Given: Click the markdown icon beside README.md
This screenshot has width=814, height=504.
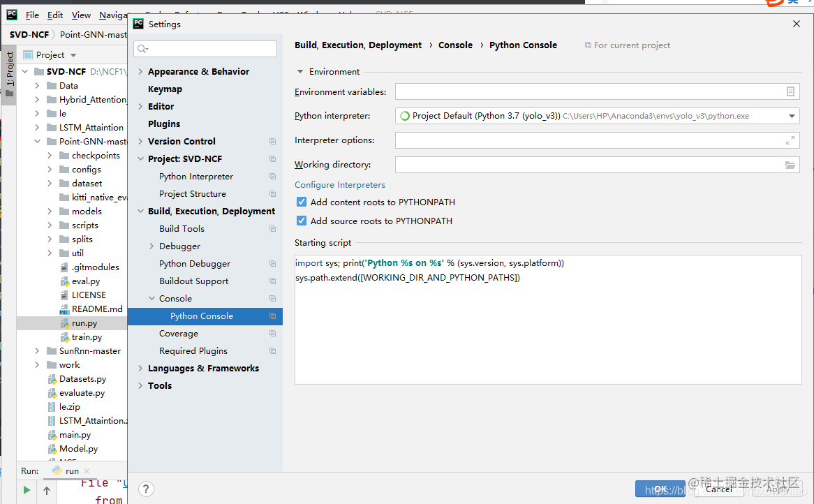Looking at the screenshot, I should tap(64, 309).
